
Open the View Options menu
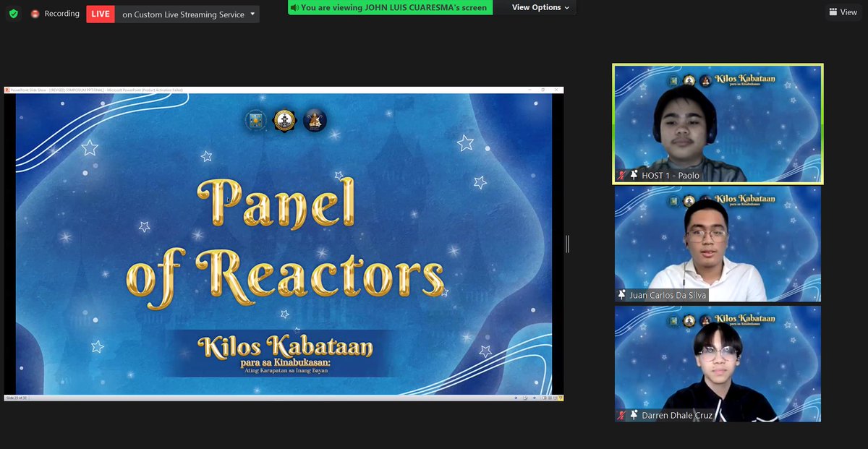pos(540,7)
